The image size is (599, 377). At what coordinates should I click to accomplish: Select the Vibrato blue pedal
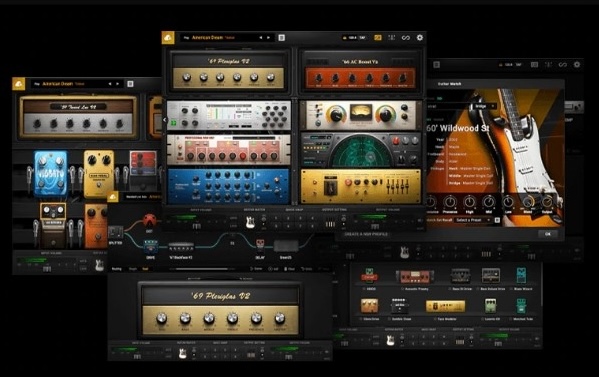[x=51, y=174]
